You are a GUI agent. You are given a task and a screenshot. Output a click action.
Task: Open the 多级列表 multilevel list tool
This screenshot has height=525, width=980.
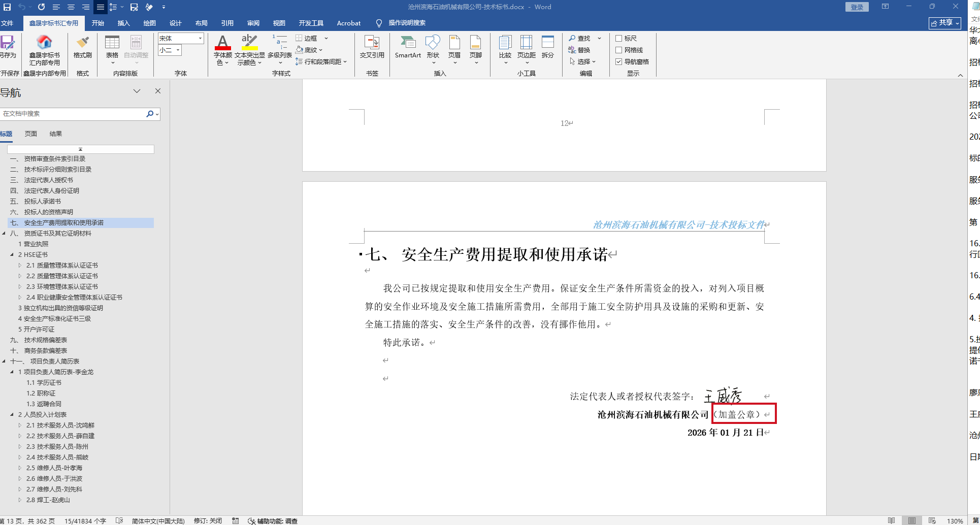click(280, 50)
